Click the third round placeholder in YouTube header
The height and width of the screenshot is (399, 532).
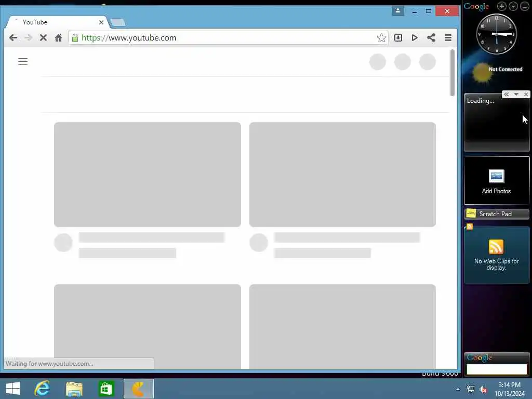point(428,62)
